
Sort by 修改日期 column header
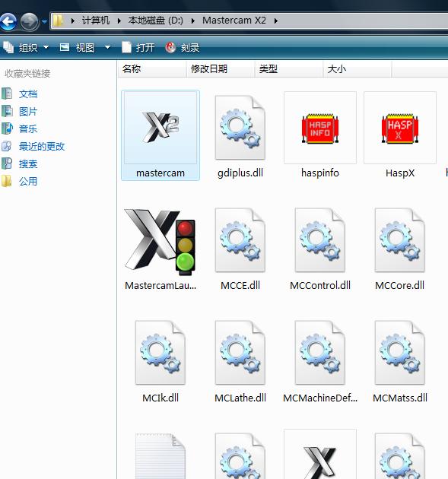(x=221, y=69)
